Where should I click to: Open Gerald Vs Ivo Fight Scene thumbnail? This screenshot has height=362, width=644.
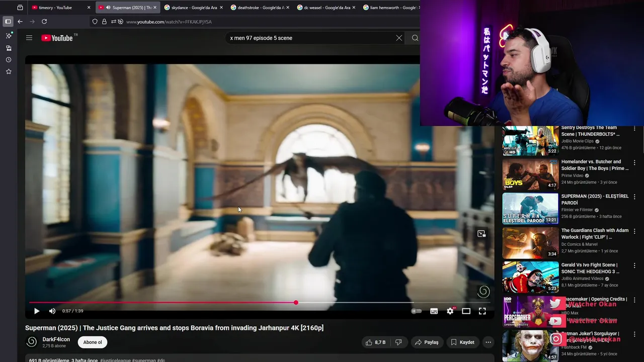tap(530, 277)
